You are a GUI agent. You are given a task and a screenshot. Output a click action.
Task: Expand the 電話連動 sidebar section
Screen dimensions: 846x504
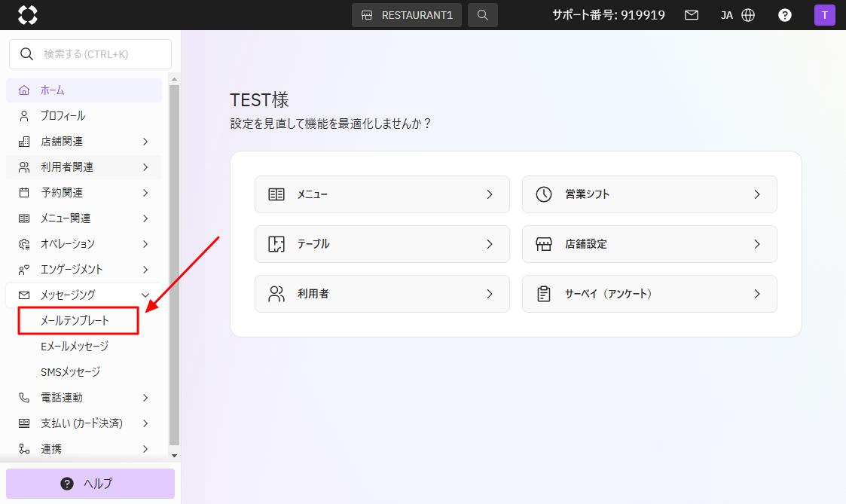[84, 398]
